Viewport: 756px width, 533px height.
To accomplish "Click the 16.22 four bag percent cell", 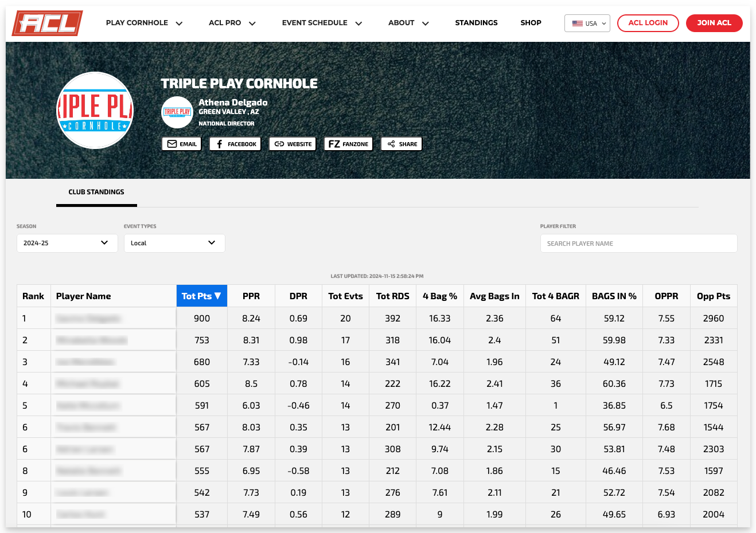I will tap(440, 384).
